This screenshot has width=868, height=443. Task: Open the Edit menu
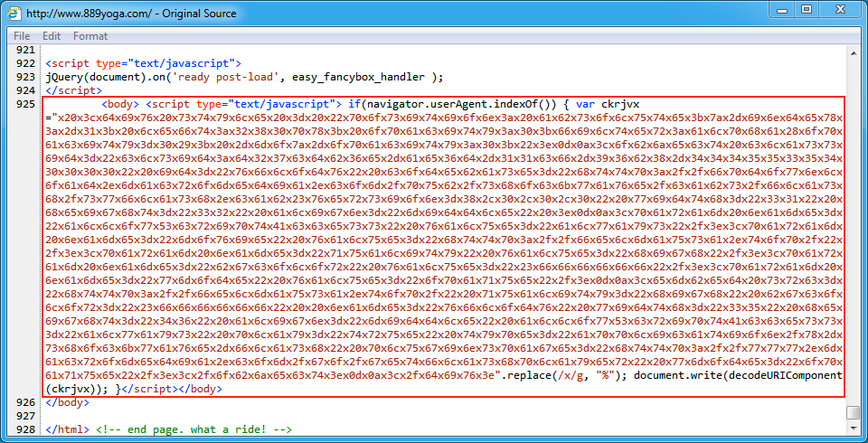(x=52, y=36)
